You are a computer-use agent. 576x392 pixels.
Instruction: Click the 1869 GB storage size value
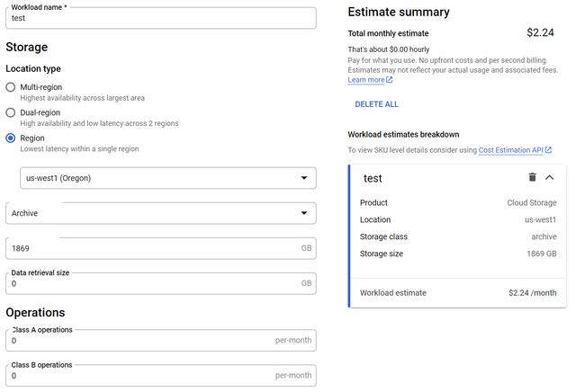pos(542,254)
